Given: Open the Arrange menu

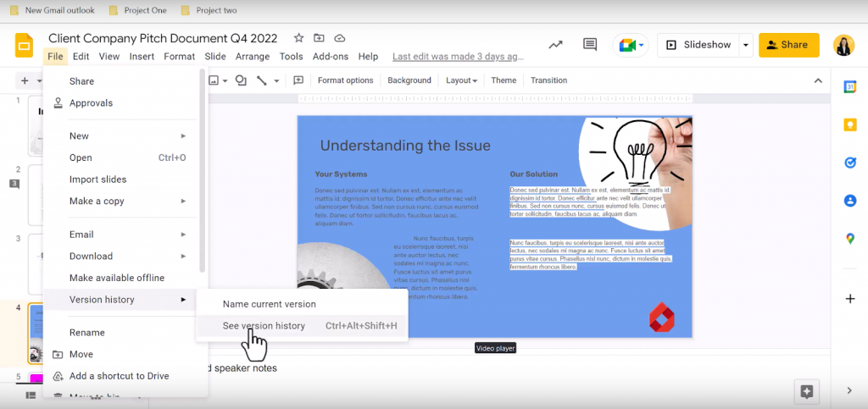Looking at the screenshot, I should click(253, 57).
